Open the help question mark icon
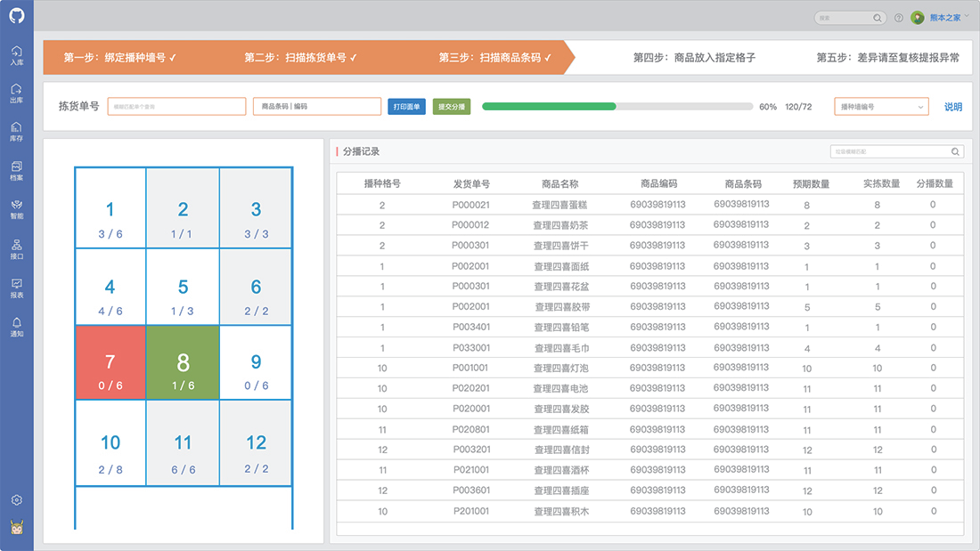 point(898,18)
